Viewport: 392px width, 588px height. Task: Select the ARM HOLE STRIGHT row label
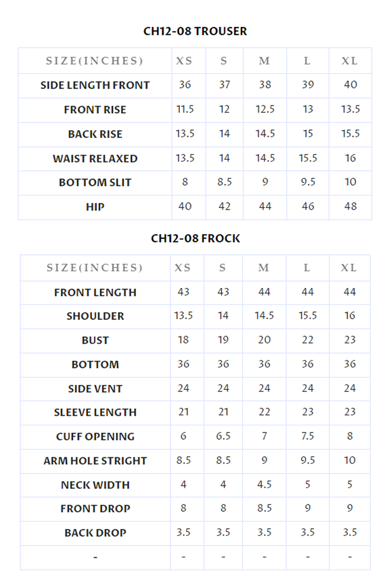[x=95, y=461]
